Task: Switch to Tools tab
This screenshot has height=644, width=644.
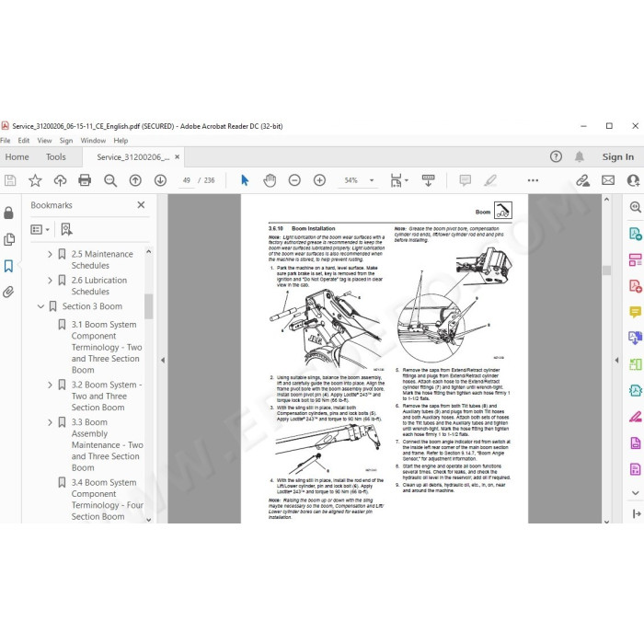Action: coord(56,157)
